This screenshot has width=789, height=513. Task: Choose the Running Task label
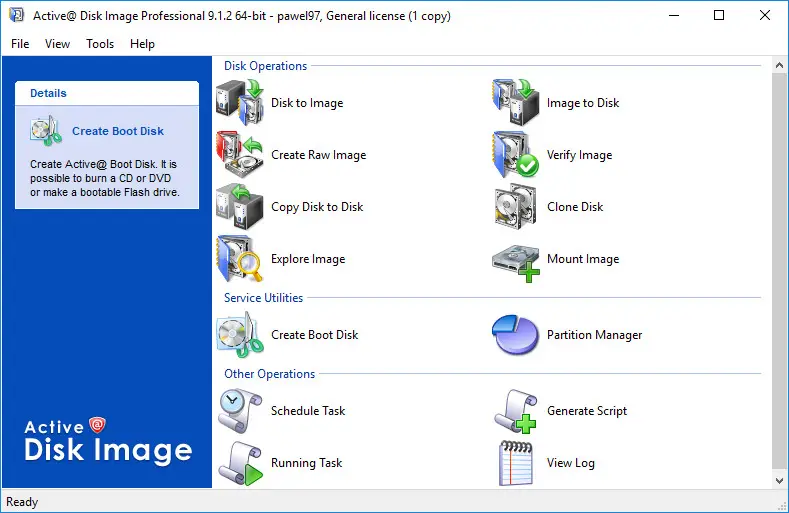pyautogui.click(x=306, y=463)
